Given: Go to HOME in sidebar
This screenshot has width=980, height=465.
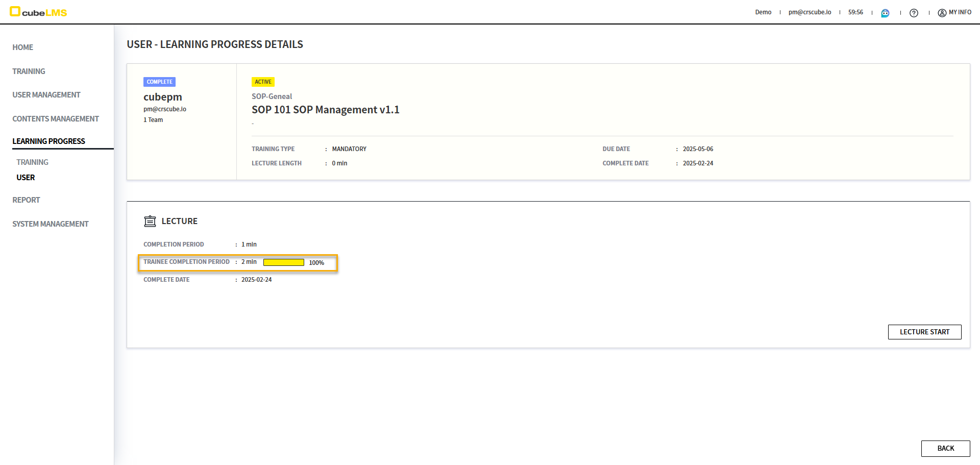Looking at the screenshot, I should click(22, 47).
